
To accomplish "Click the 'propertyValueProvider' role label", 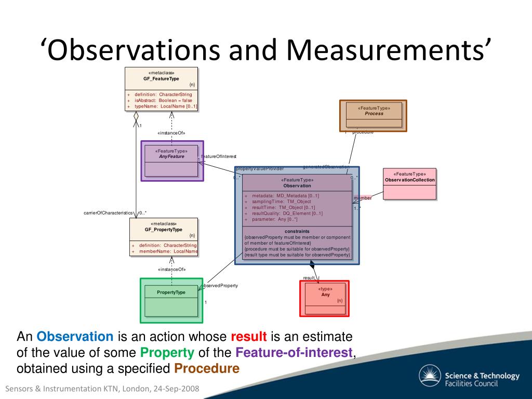I will tap(260, 169).
